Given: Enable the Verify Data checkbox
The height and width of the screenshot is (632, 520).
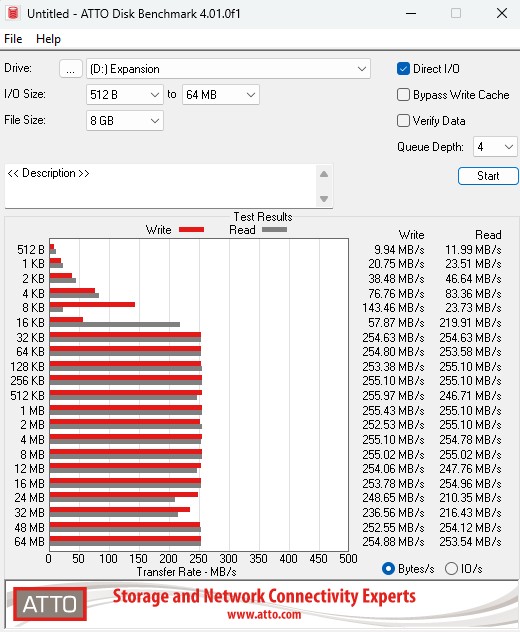Looking at the screenshot, I should (403, 121).
